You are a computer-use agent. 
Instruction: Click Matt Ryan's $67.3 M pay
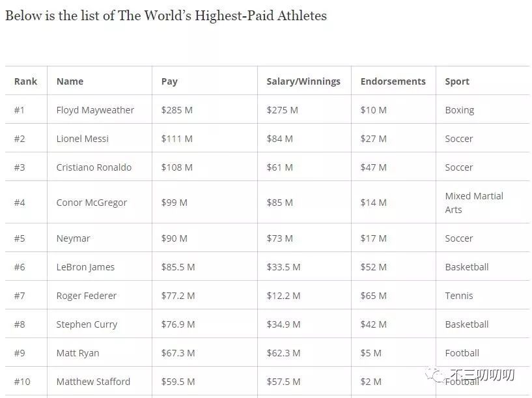click(178, 353)
